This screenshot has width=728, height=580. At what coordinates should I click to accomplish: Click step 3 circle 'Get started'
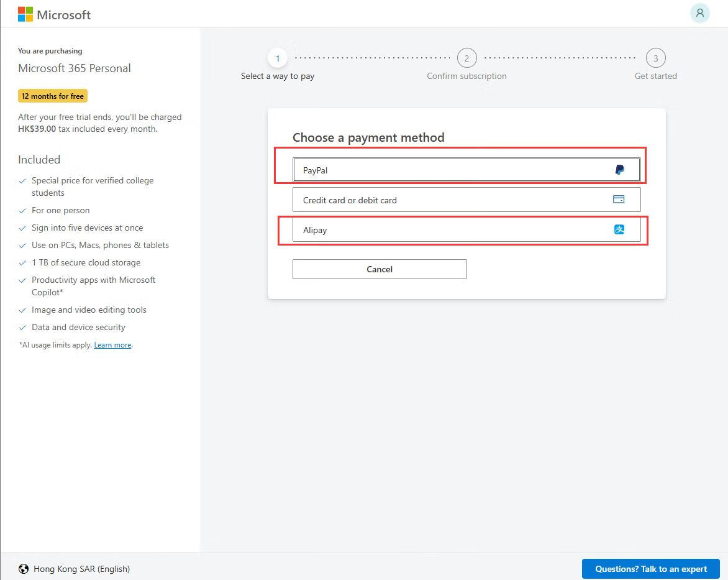[655, 58]
